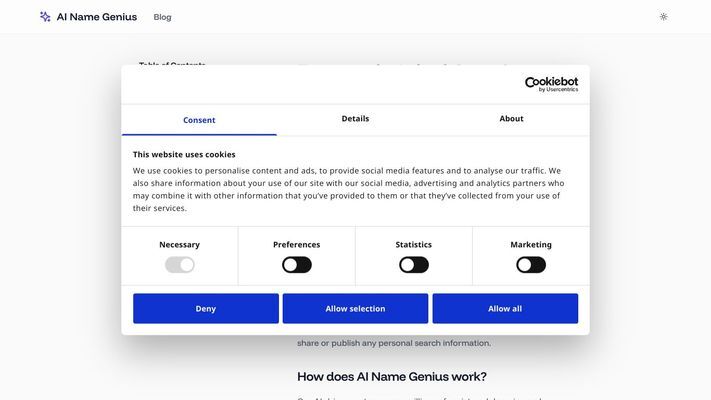Click the Preferences category label
This screenshot has height=400, width=711.
point(297,244)
